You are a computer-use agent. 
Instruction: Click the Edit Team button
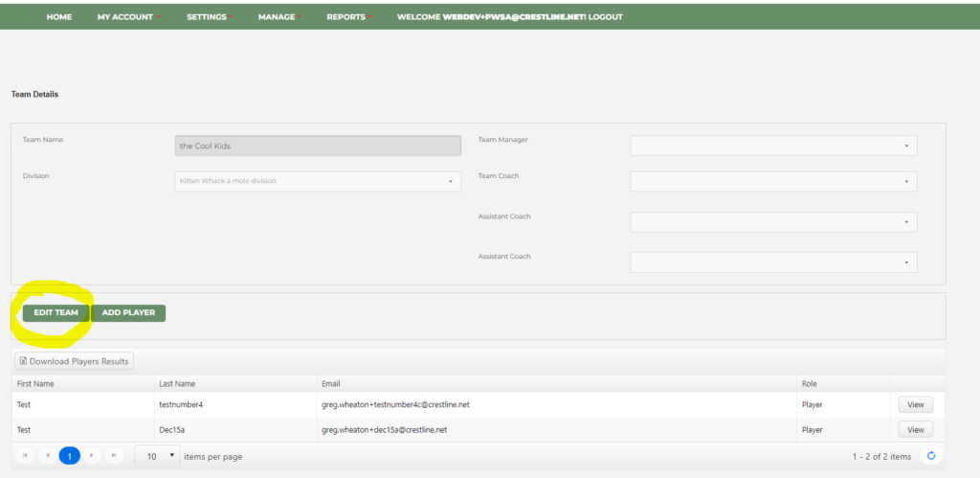click(x=56, y=313)
